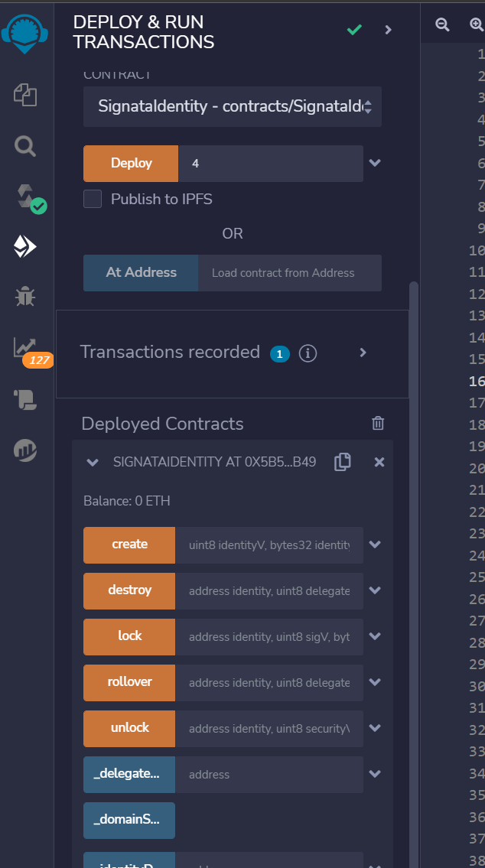Screen dimensions: 485x868
Task: Copy the deployed SignataIdentity contract address
Action: tap(343, 462)
